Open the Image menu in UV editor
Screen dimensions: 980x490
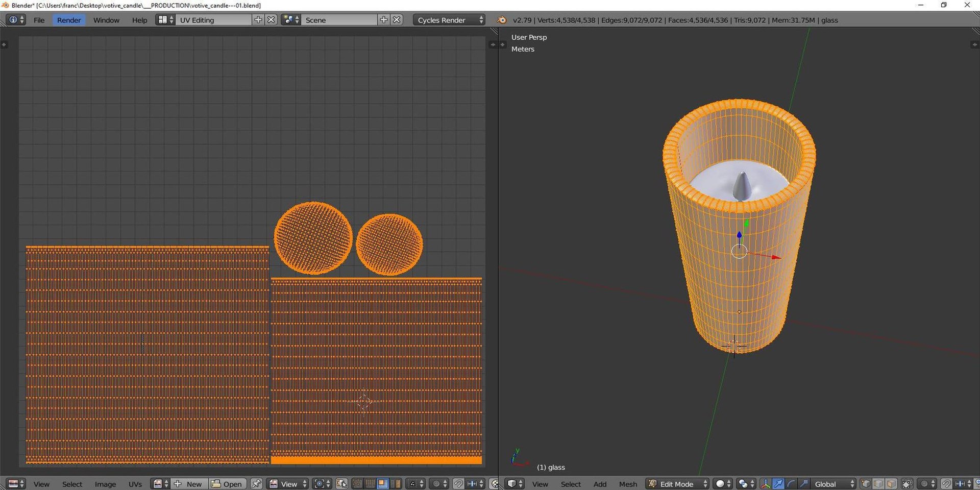[x=105, y=484]
